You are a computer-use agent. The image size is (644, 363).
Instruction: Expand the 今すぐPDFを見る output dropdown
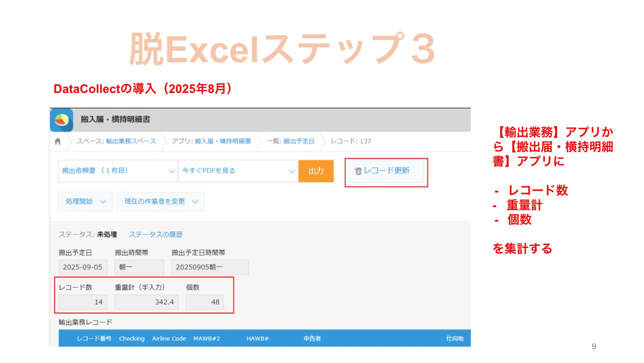(x=238, y=171)
